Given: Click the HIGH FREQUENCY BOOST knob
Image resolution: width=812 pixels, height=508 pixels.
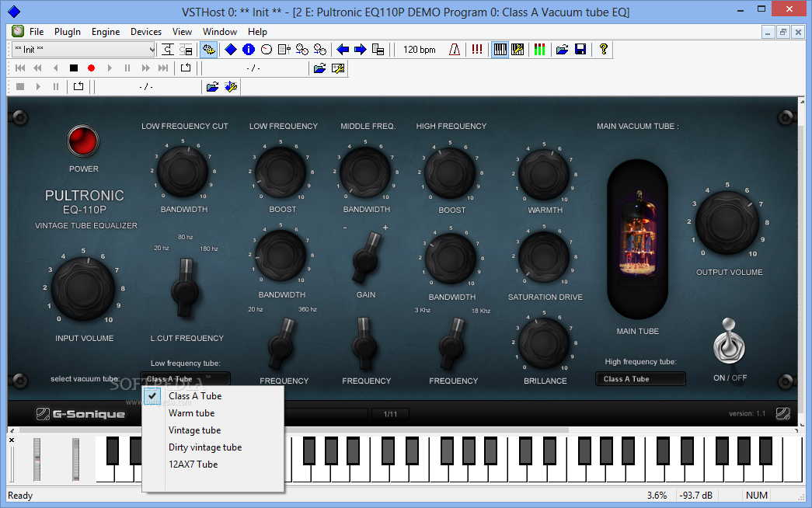Looking at the screenshot, I should [450, 173].
